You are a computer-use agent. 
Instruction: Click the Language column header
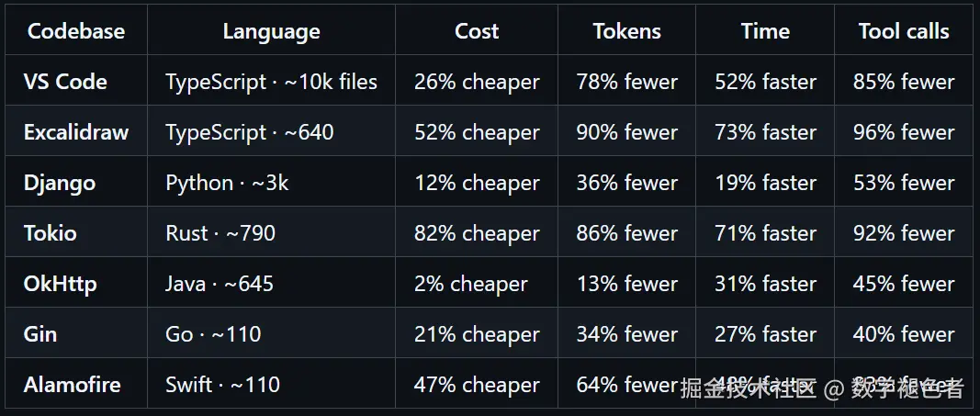(271, 31)
